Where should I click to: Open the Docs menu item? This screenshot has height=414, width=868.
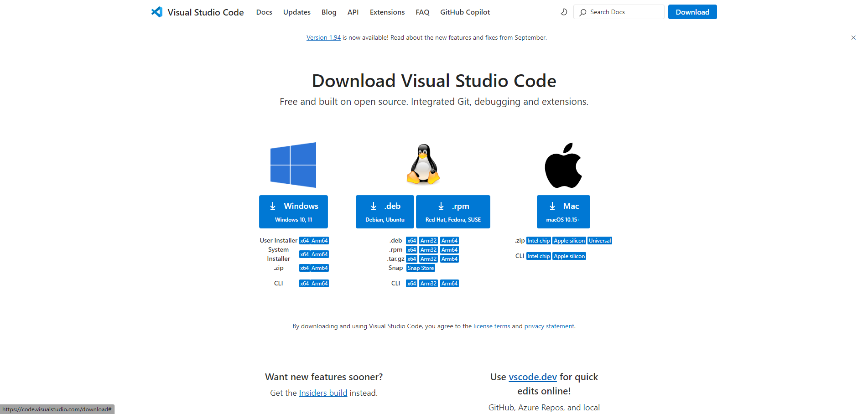264,12
